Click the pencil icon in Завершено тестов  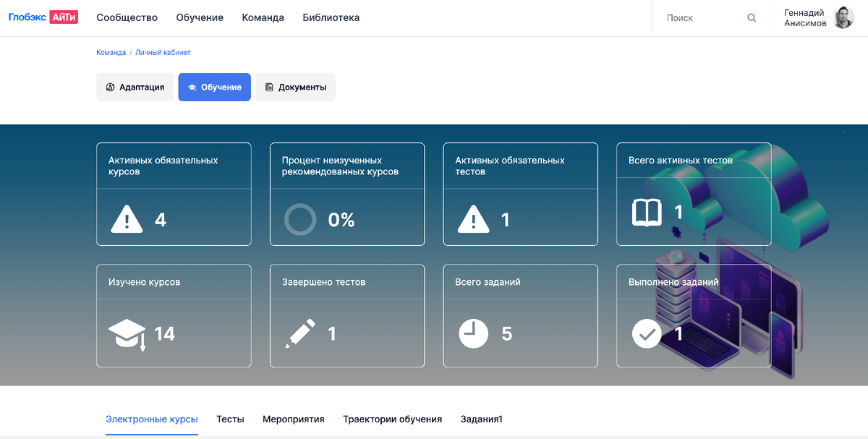click(300, 333)
